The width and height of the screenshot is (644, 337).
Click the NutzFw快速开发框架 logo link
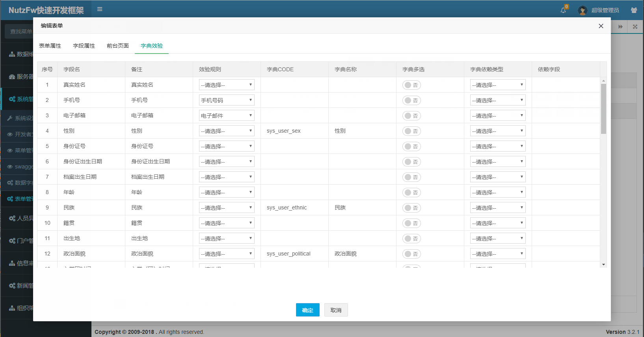click(x=46, y=10)
